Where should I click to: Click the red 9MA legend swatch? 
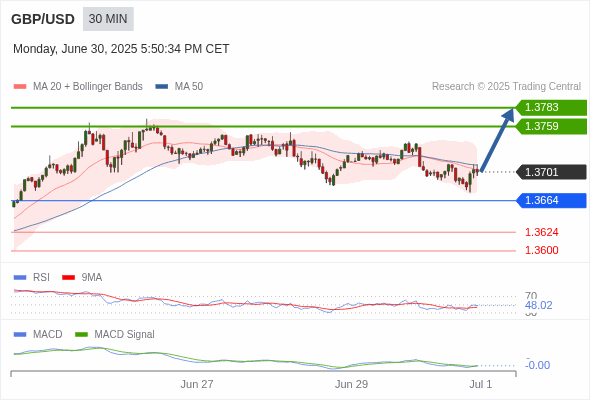pos(68,278)
